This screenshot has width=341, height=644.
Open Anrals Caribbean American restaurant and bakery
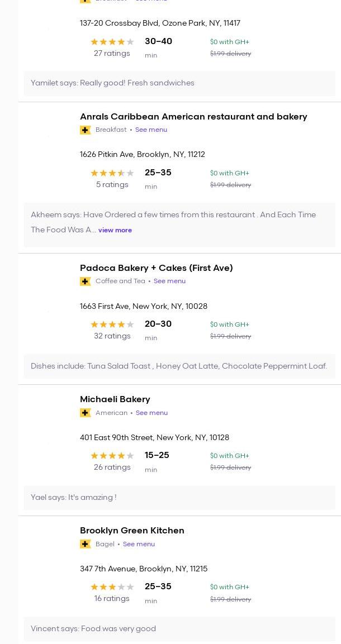pyautogui.click(x=193, y=117)
